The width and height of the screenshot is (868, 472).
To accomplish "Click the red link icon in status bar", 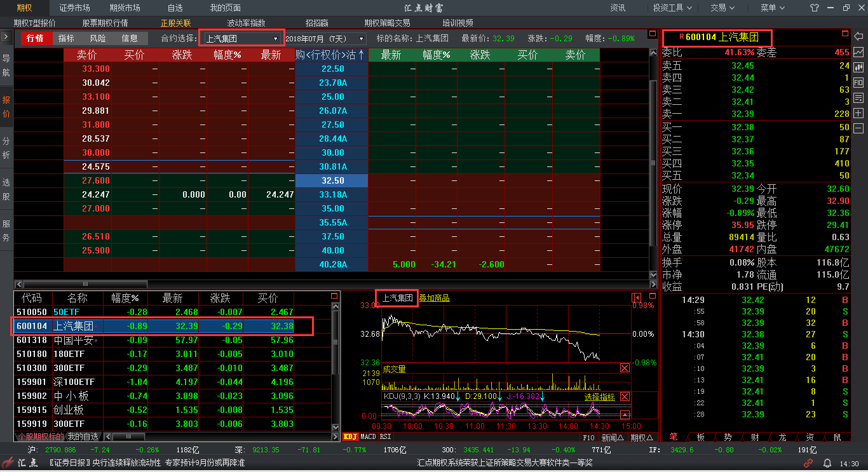I will (808, 463).
